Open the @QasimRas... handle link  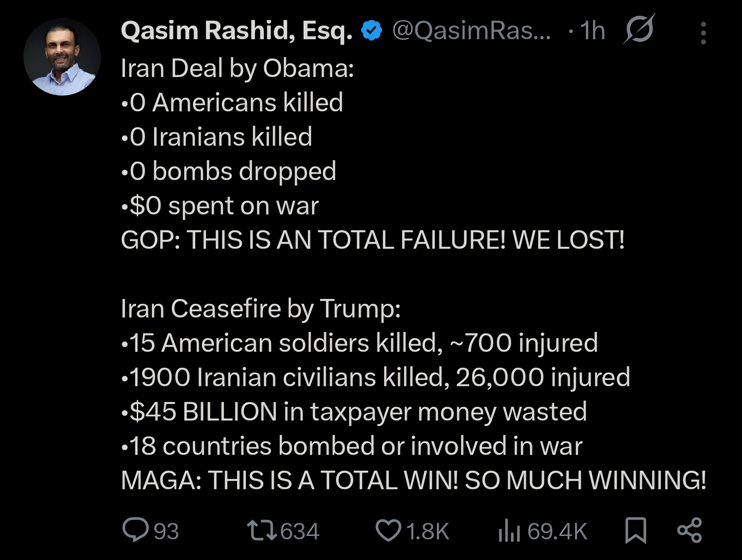click(x=471, y=31)
